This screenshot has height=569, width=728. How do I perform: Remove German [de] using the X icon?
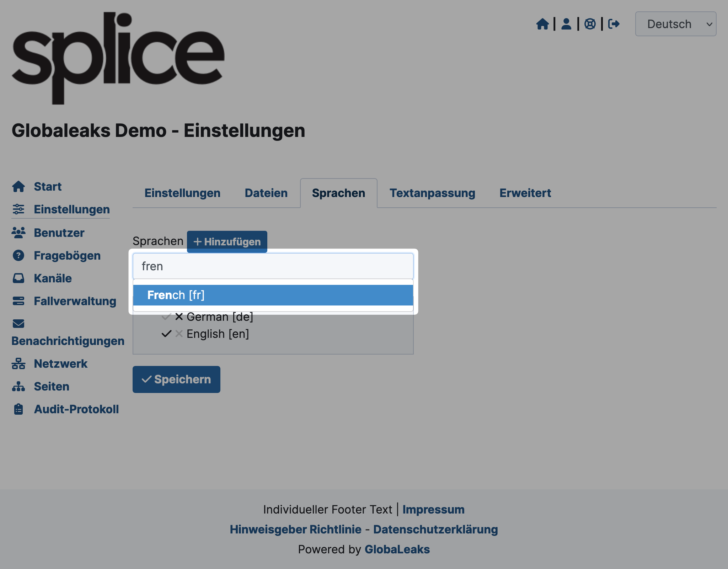(179, 317)
